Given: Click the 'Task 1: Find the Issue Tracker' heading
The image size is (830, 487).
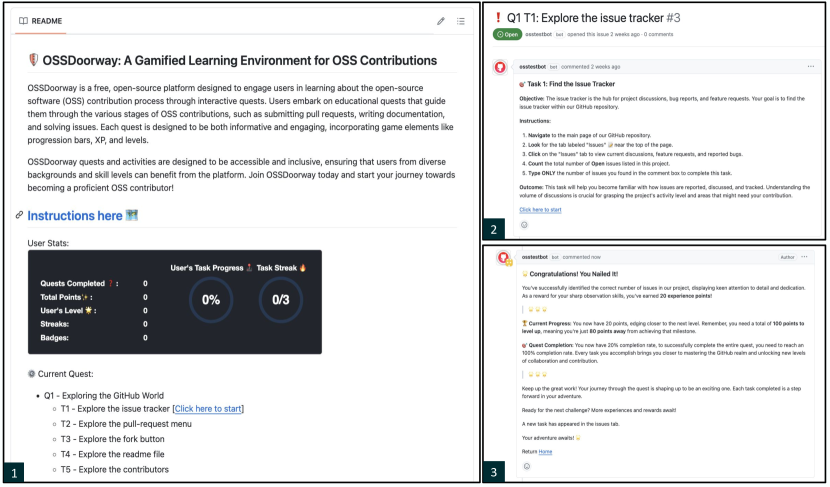Looking at the screenshot, I should (571, 84).
